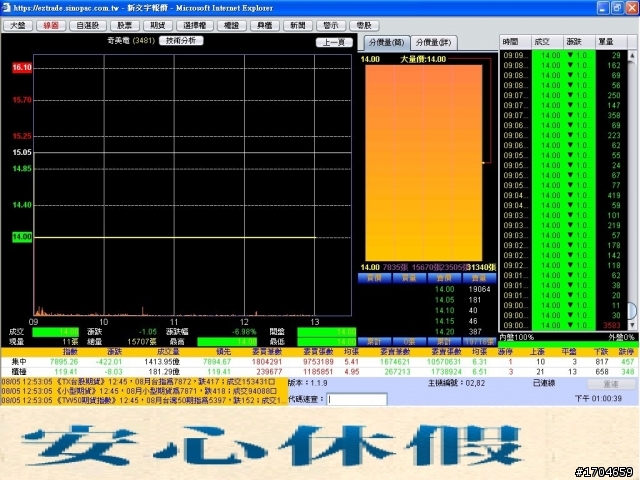Select the trade row with volume 3583

pos(563,325)
